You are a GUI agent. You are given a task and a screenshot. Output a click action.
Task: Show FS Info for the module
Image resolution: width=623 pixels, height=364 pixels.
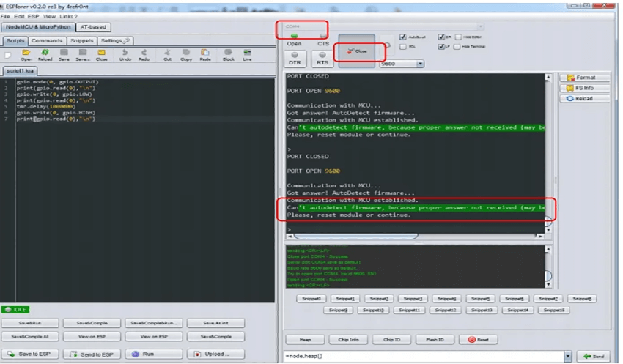click(585, 88)
